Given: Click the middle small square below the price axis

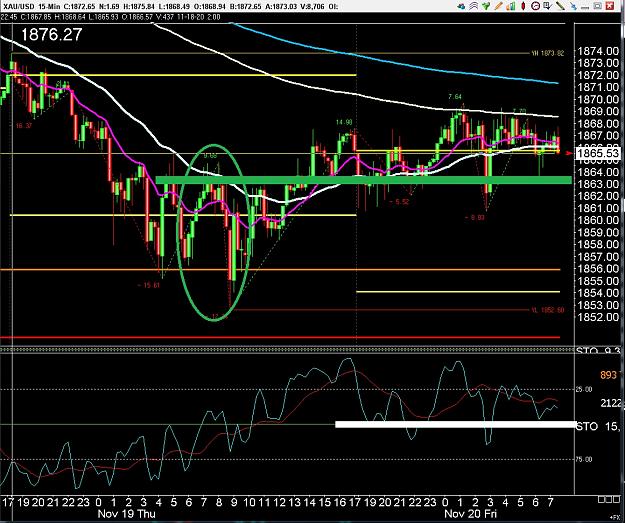Looking at the screenshot, I should [608, 499].
